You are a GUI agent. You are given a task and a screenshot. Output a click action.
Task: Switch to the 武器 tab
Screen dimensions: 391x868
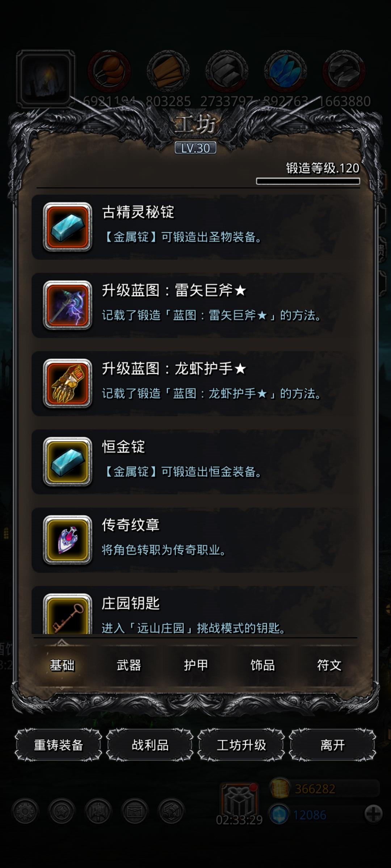click(129, 665)
